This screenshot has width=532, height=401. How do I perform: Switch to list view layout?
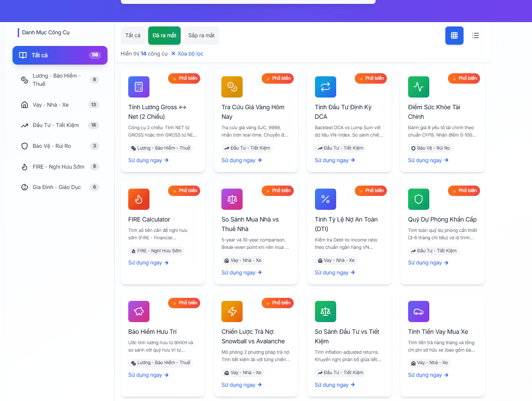click(x=475, y=36)
